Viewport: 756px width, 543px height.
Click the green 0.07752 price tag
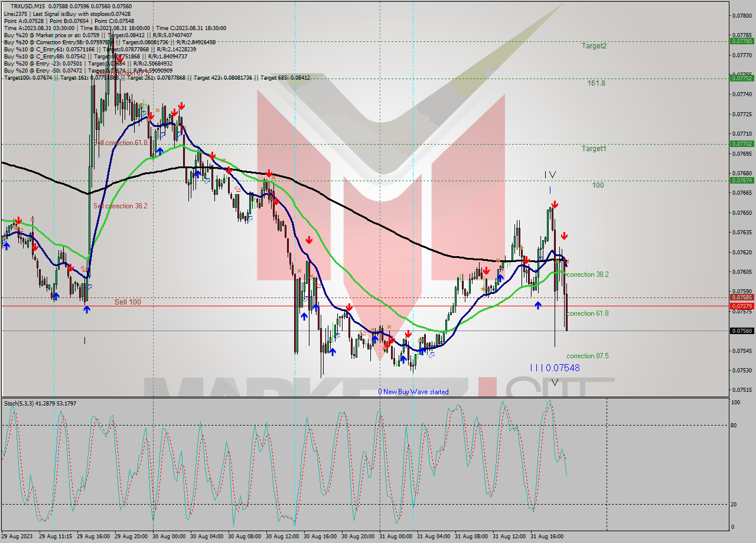pos(742,78)
